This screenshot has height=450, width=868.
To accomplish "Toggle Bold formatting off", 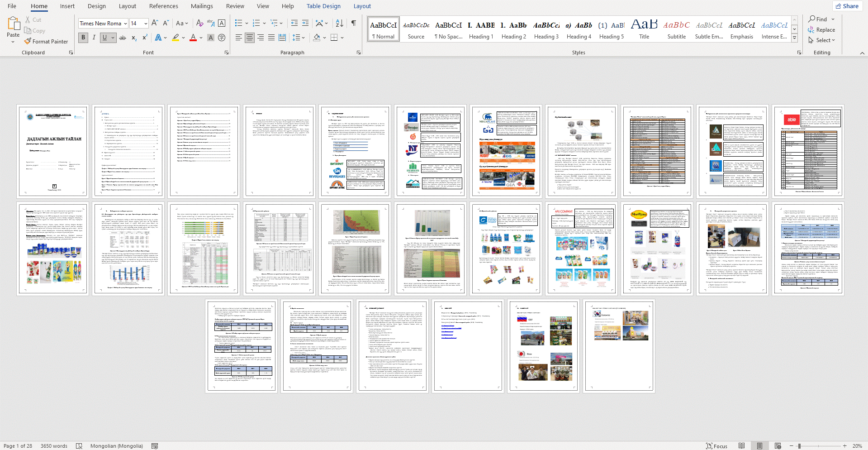I will click(83, 38).
